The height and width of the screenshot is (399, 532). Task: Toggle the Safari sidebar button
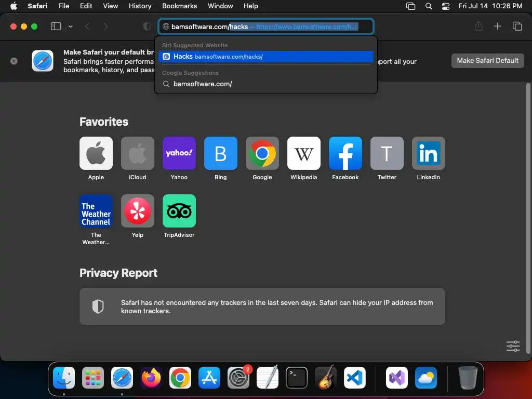coord(56,26)
